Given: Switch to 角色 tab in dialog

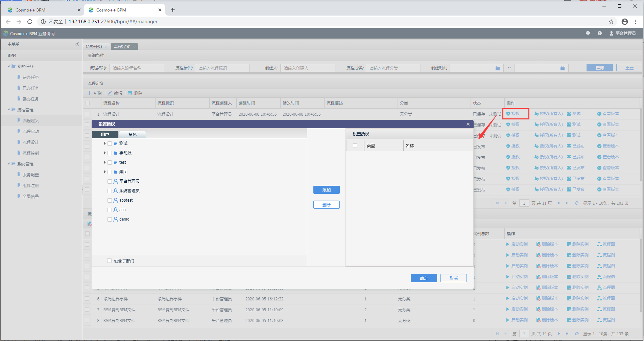Looking at the screenshot, I should click(133, 134).
